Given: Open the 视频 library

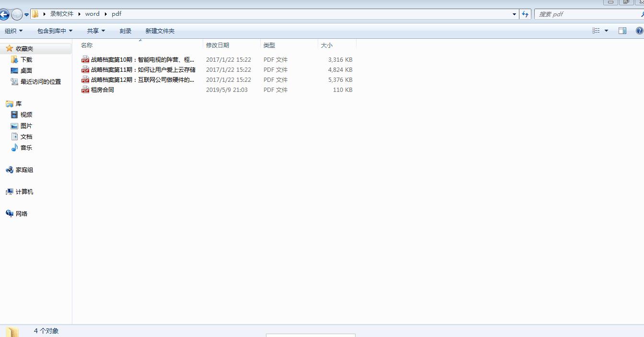Looking at the screenshot, I should (x=26, y=115).
